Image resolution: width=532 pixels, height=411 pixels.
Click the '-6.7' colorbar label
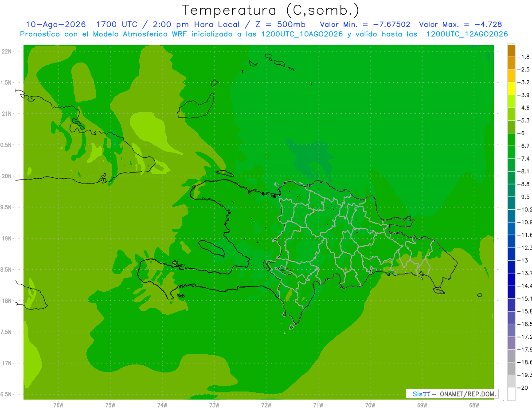(x=524, y=146)
